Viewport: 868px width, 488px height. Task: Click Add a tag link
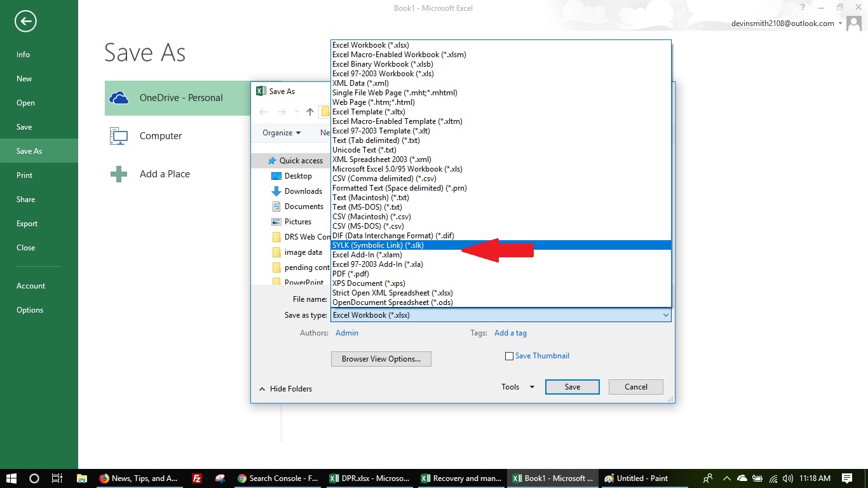pyautogui.click(x=510, y=333)
